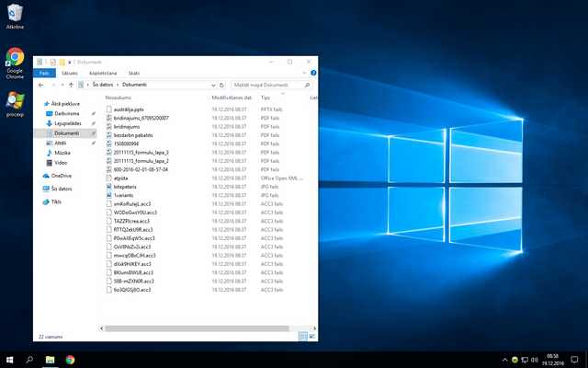Select JPG icon of 1variants

click(108, 195)
